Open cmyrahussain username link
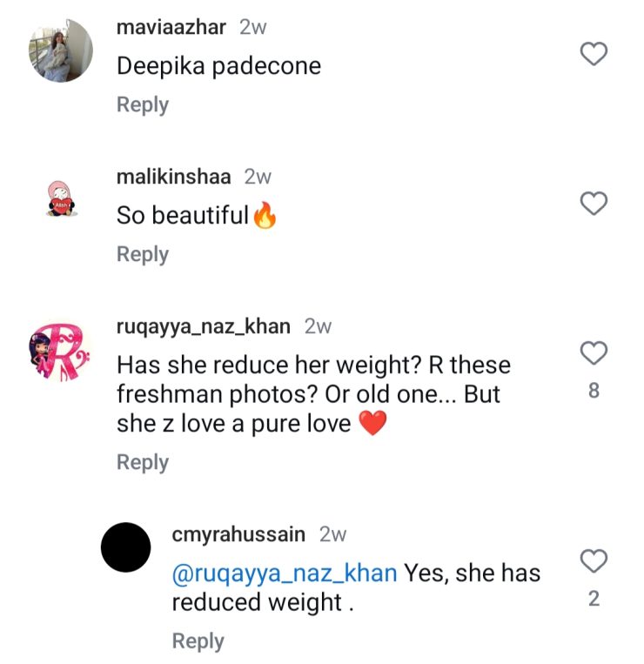The image size is (644, 664). tap(240, 533)
